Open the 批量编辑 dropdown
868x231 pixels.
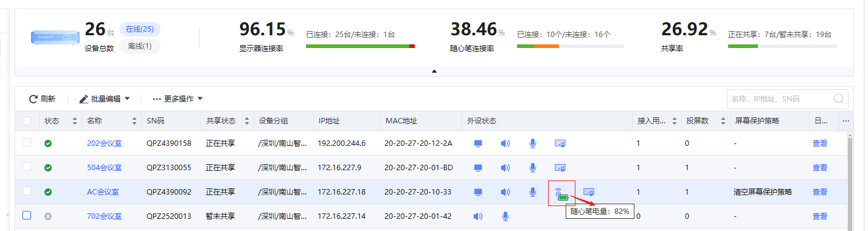click(105, 98)
